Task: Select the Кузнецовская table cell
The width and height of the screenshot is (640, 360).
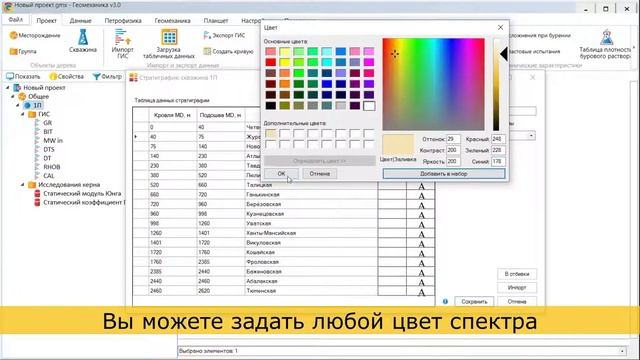Action: 311,214
